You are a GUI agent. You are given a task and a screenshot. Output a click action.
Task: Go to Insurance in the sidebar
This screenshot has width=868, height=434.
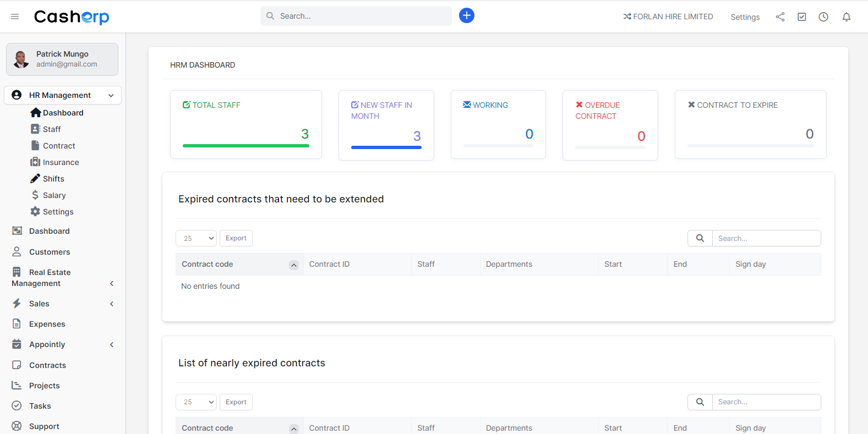[x=61, y=162]
